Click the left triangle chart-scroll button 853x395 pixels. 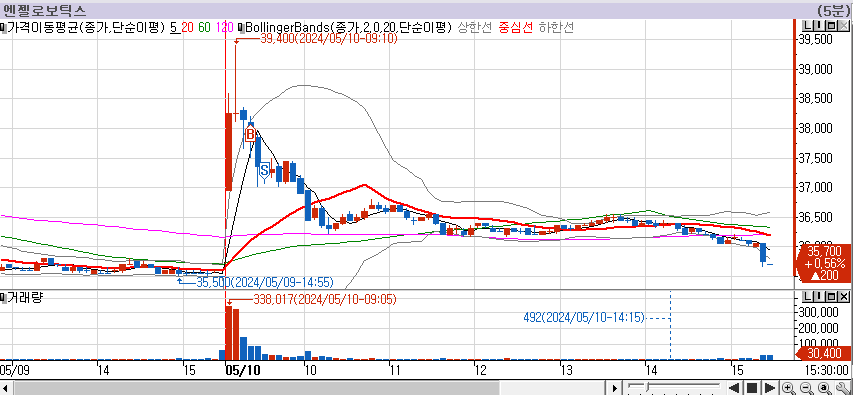734,388
